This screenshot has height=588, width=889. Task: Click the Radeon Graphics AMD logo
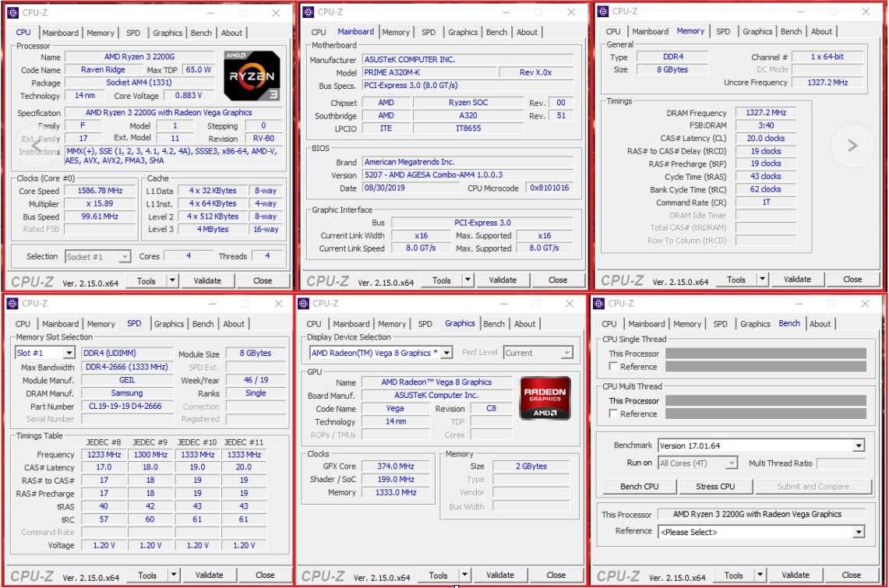(x=545, y=398)
